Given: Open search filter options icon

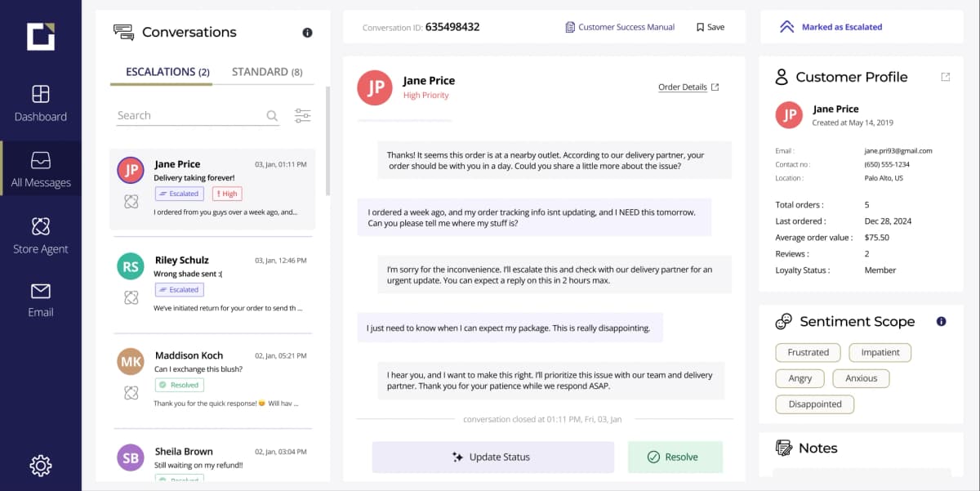Looking at the screenshot, I should click(302, 116).
